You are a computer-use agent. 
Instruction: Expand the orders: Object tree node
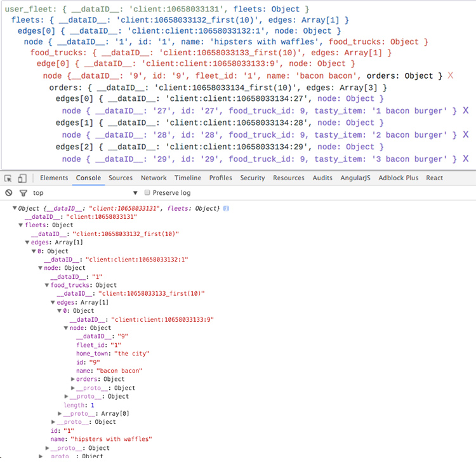click(x=73, y=379)
